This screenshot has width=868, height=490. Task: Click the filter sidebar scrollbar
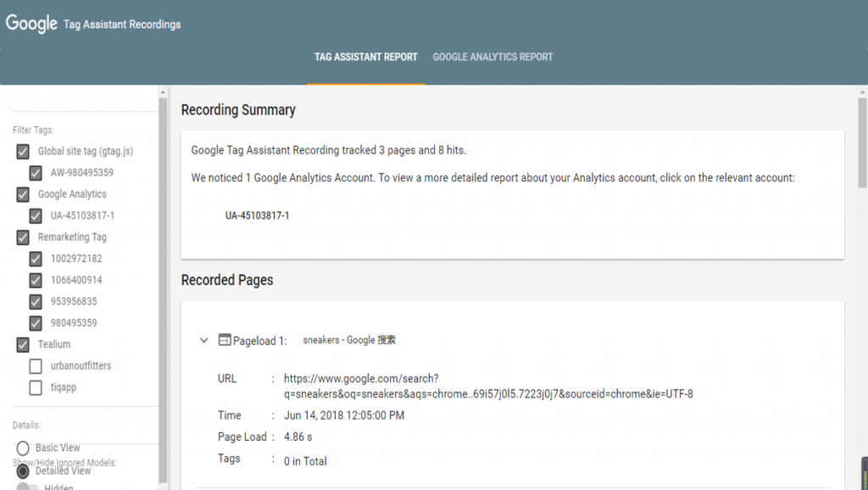coord(163,254)
